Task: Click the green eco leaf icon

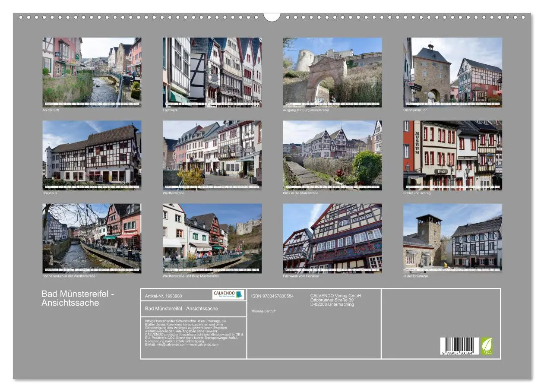Action: click(487, 346)
